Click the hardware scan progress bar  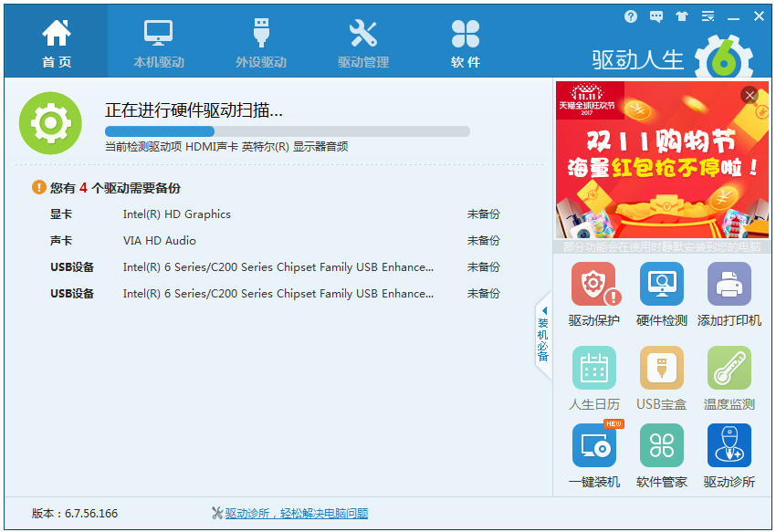(287, 131)
